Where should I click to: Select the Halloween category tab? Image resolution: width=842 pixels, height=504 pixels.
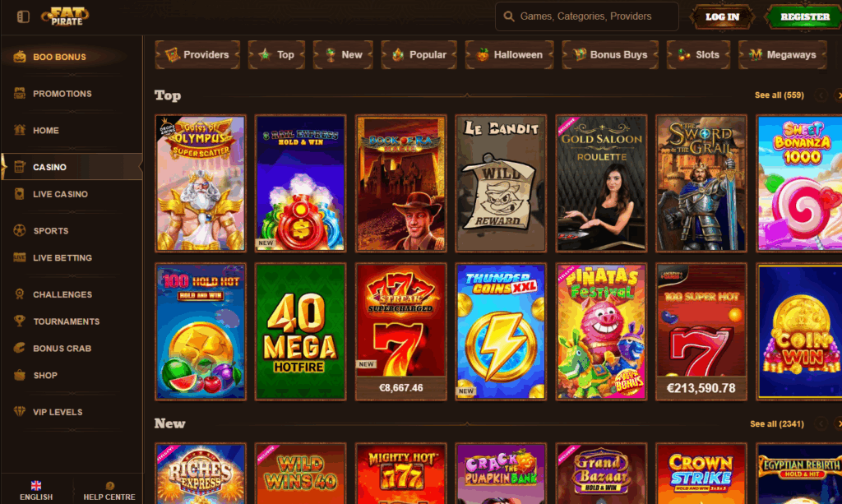click(509, 55)
